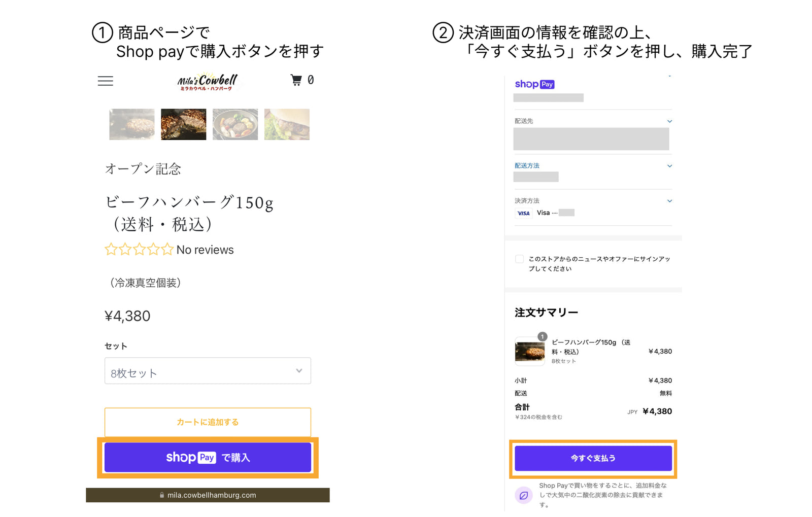Click the purple leaf carbon removal icon

click(524, 495)
